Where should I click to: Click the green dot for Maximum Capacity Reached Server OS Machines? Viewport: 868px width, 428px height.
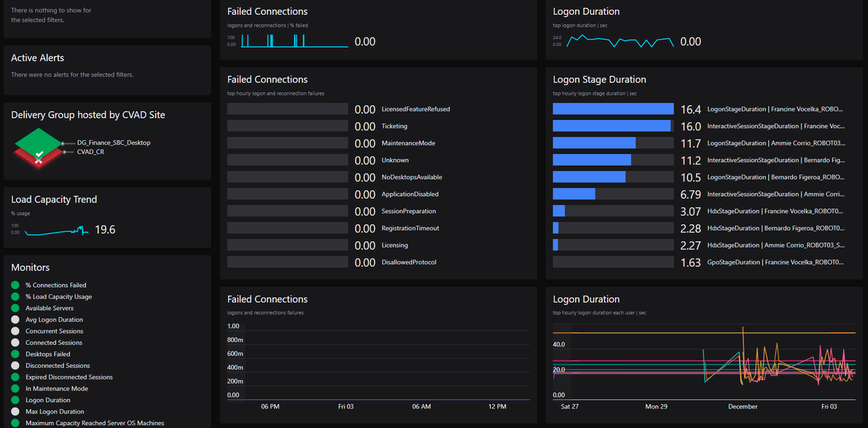click(15, 423)
